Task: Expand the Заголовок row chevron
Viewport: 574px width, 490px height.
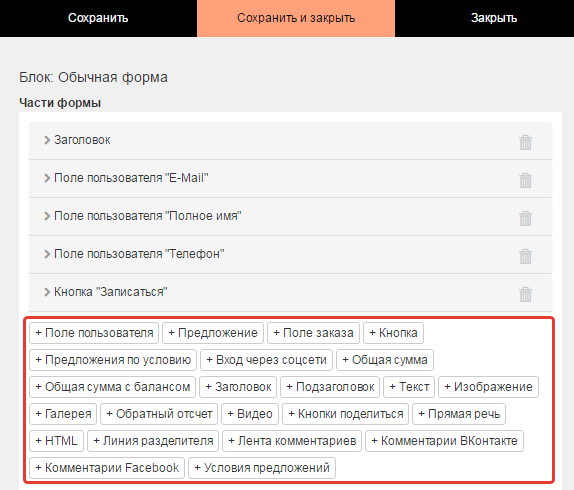Action: 47,140
